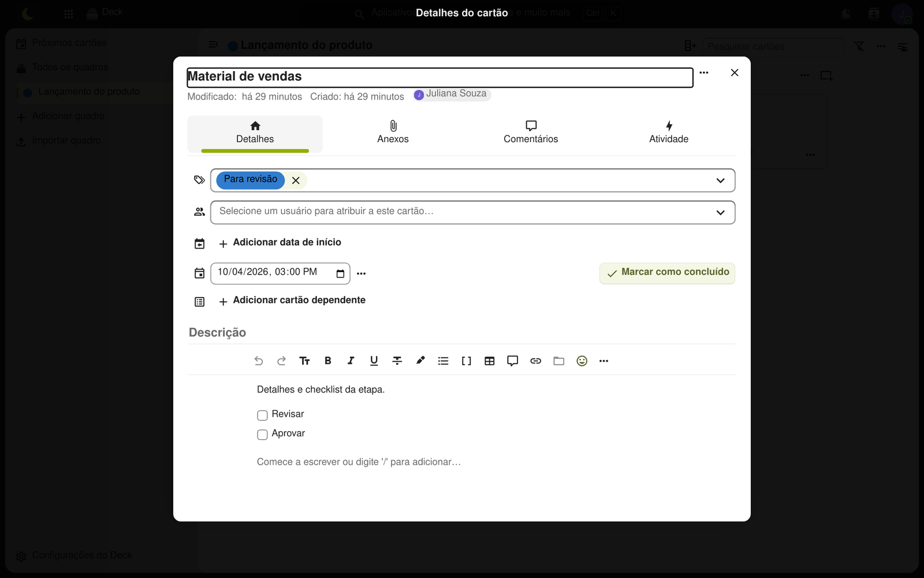Click the description placeholder text to start writing
Screen dimensions: 924x578
point(359,462)
